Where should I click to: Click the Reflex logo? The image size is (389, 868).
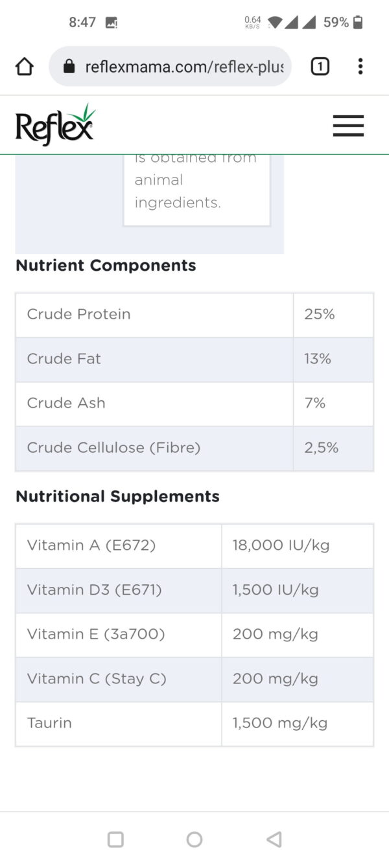point(55,125)
